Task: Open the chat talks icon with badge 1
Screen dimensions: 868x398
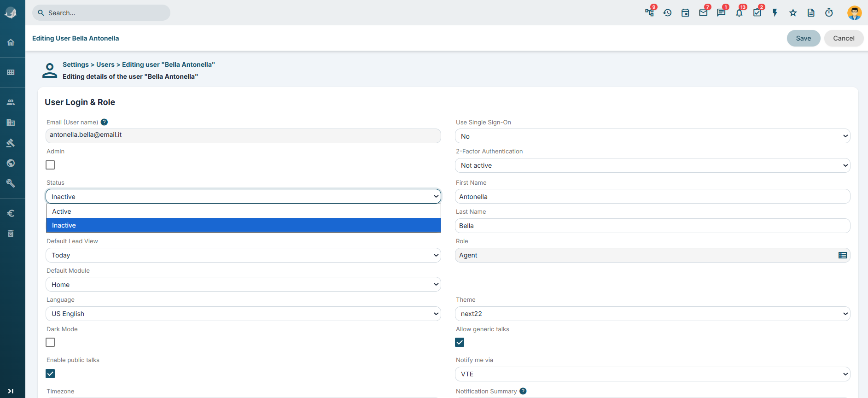Action: click(x=722, y=13)
